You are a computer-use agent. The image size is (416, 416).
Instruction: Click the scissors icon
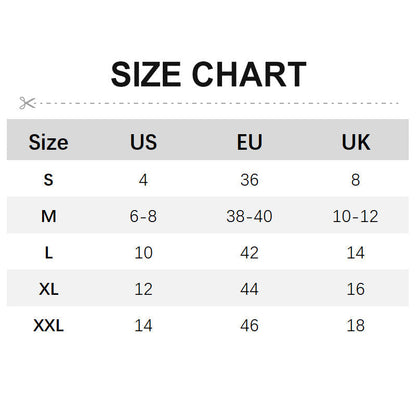[x=27, y=103]
